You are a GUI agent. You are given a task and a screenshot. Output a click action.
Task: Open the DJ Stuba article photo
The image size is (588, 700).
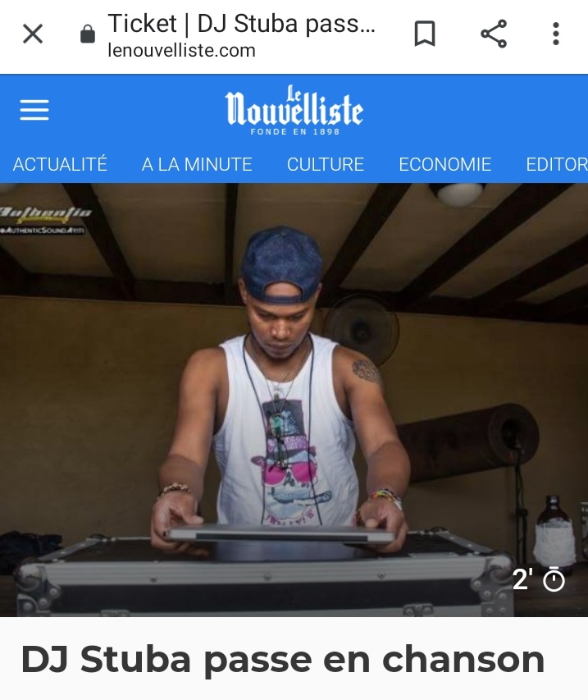click(x=294, y=400)
